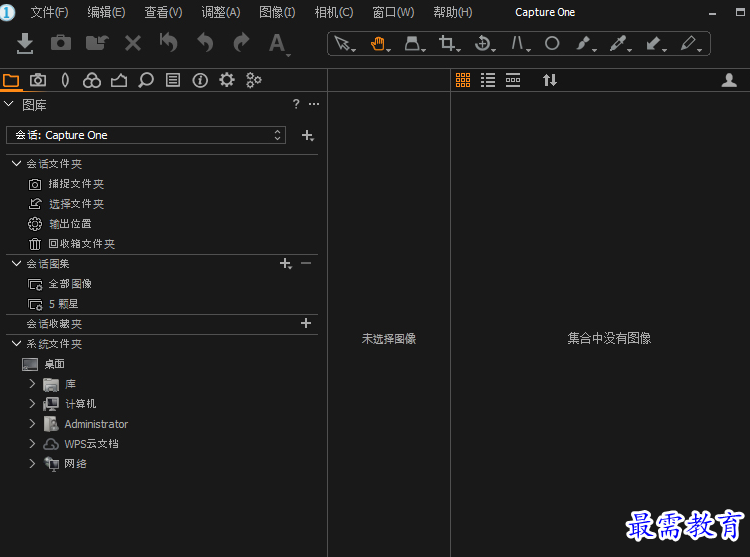
Task: Collapse the 图库 panel
Action: (9, 104)
